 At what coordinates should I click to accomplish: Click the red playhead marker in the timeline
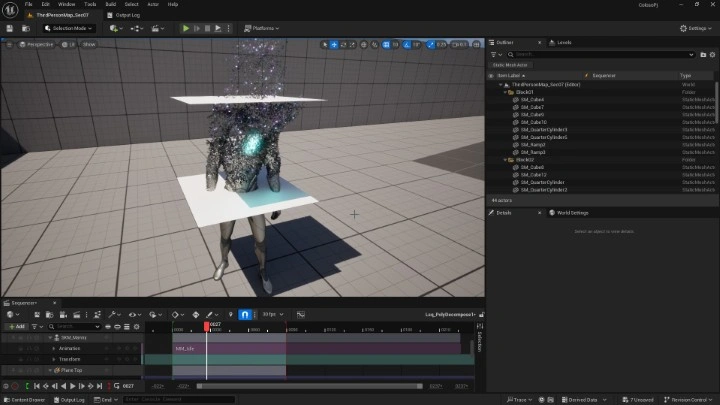point(207,325)
